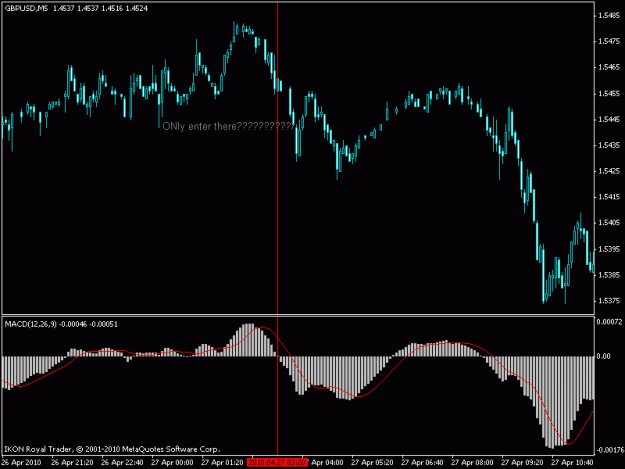The height and width of the screenshot is (469, 625).
Task: Click the 1.5375 price scale label
Action: click(609, 301)
